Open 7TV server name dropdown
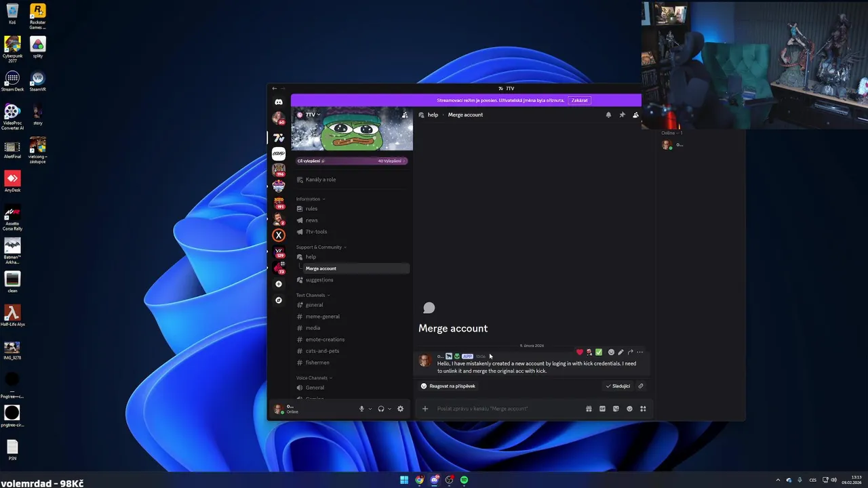 tap(313, 115)
